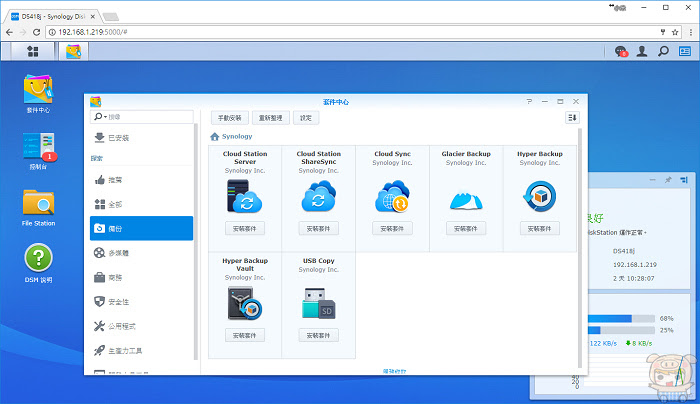
Task: Click the Glacier Backup package icon
Action: pyautogui.click(x=466, y=200)
